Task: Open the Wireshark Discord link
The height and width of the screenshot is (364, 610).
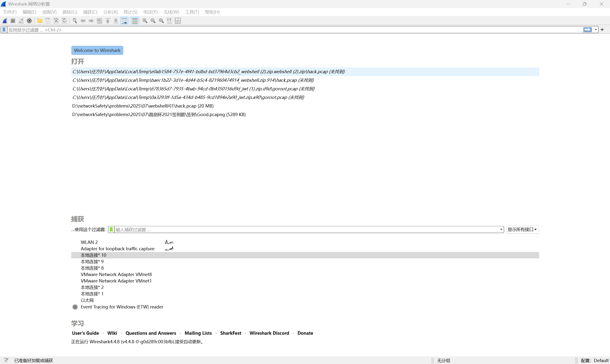Action: pos(269,333)
